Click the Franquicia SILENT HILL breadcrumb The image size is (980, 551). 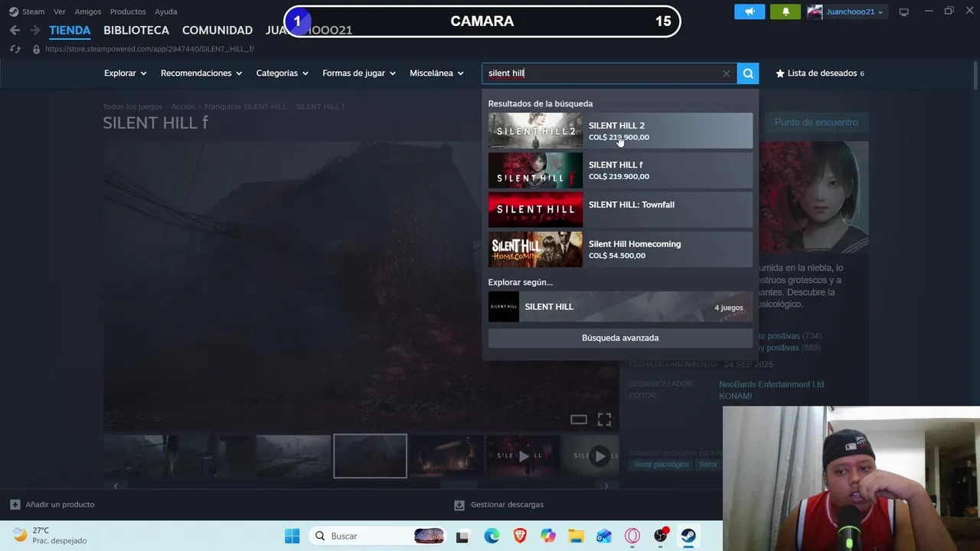pyautogui.click(x=246, y=106)
